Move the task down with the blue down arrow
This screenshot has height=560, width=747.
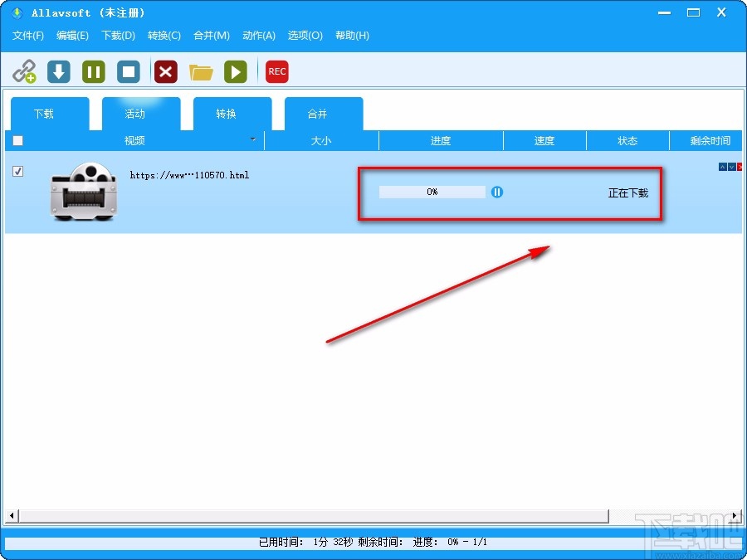[x=731, y=167]
